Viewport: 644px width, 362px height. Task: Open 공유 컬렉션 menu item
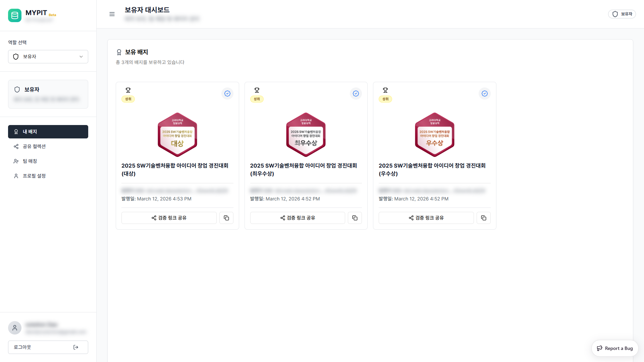click(x=34, y=146)
